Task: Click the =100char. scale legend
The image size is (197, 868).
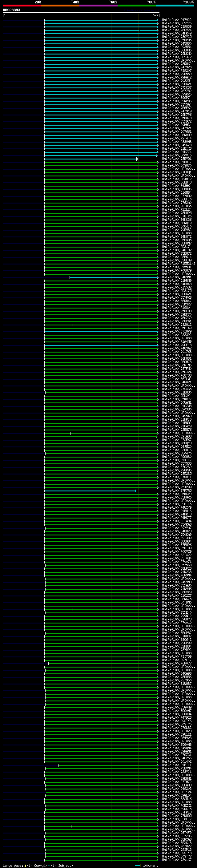Action: [x=147, y=866]
